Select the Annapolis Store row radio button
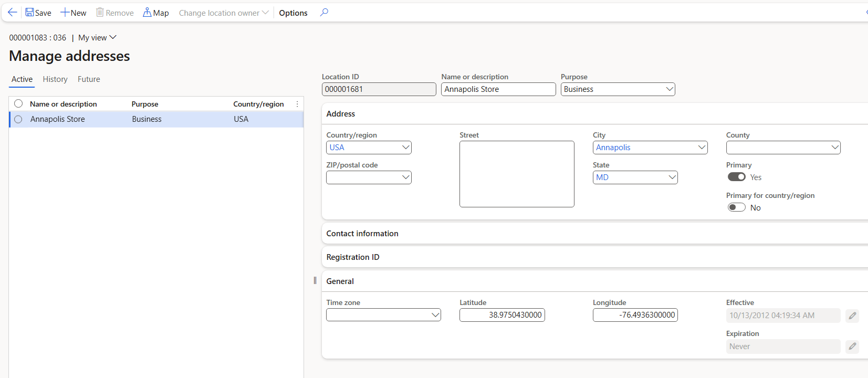868x378 pixels. pyautogui.click(x=18, y=119)
